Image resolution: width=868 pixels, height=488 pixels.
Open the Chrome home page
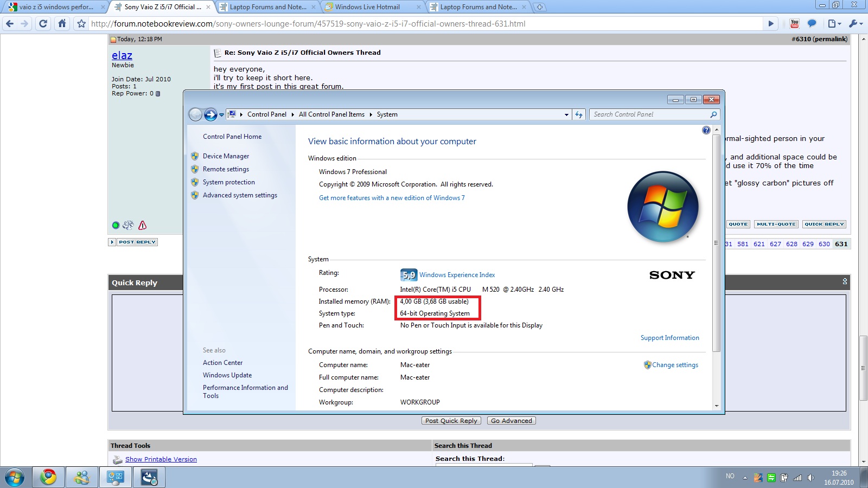pos(62,23)
